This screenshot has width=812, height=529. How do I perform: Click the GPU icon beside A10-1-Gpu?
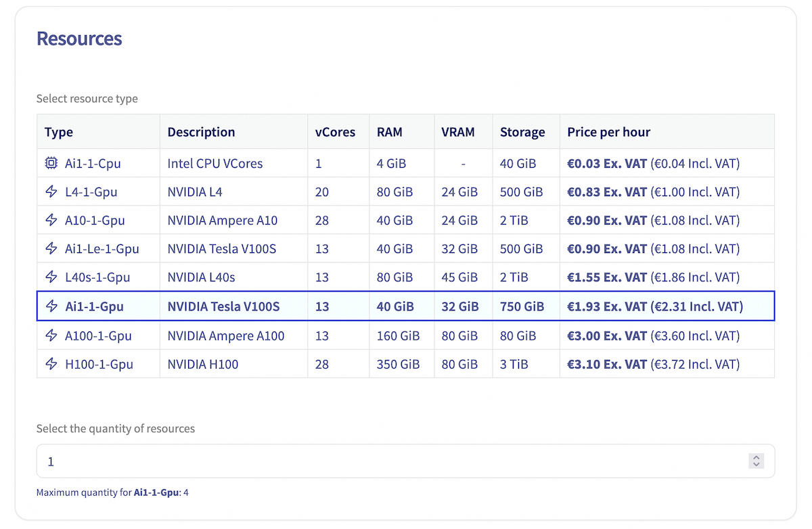point(51,220)
